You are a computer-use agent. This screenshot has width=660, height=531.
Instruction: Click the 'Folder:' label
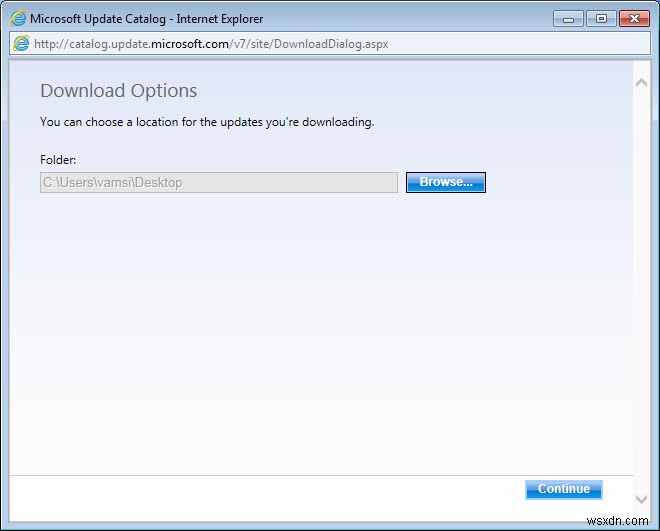pyautogui.click(x=58, y=160)
